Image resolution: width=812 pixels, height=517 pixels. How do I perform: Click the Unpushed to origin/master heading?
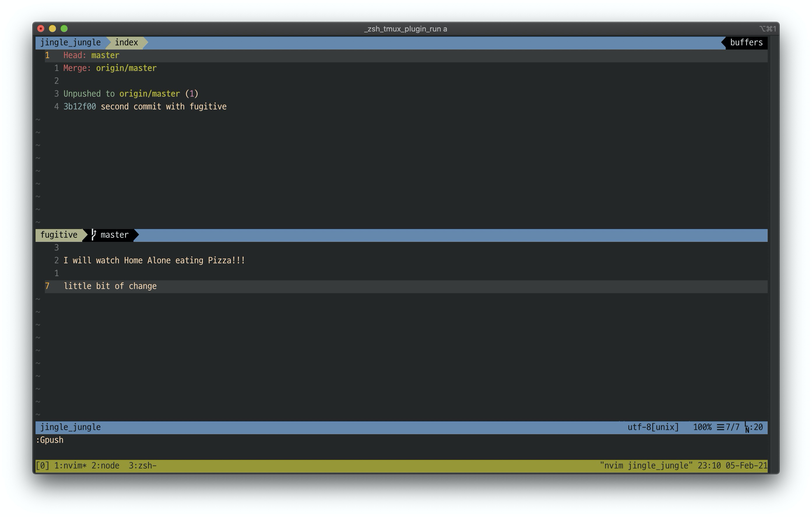click(131, 94)
